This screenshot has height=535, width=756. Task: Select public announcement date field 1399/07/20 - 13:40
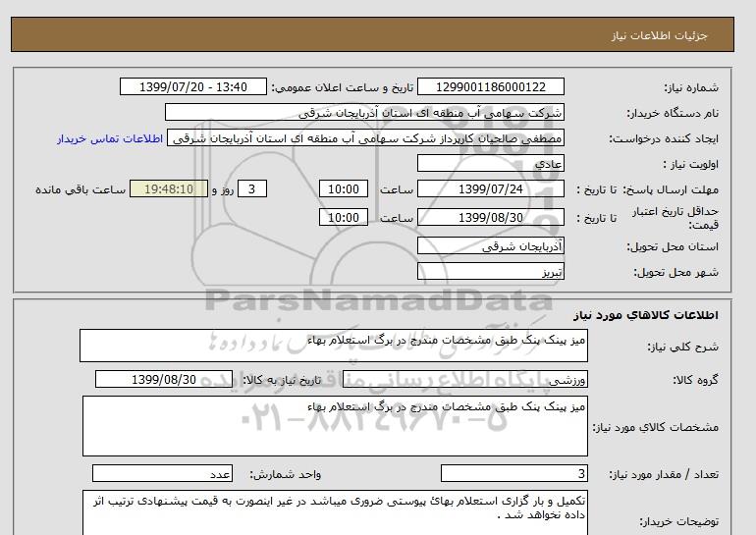pos(192,86)
